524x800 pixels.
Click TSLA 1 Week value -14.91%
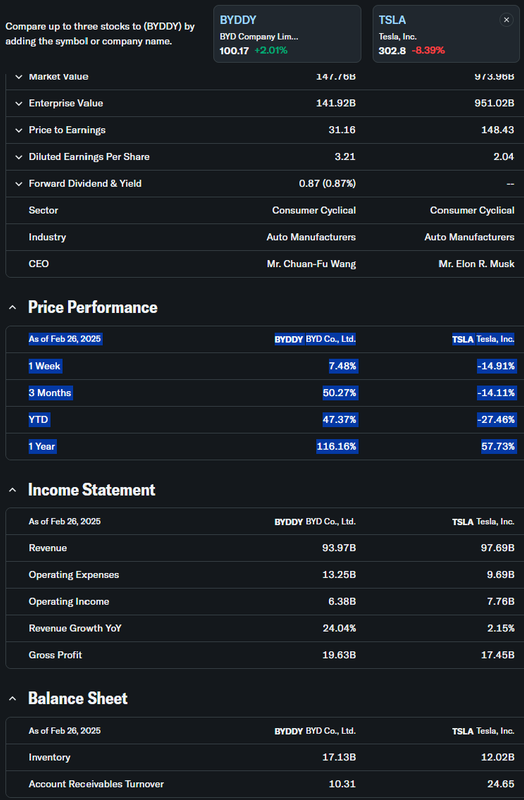click(496, 366)
